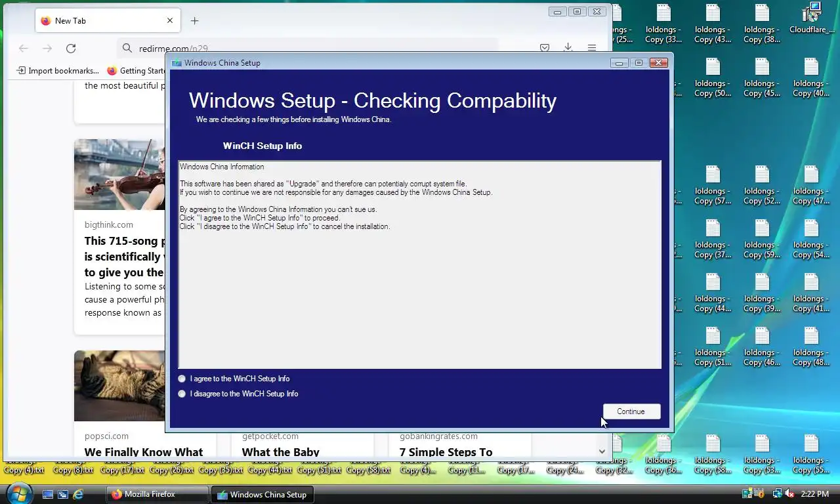Open "We Finally Know What" article
The width and height of the screenshot is (840, 504).
144,451
